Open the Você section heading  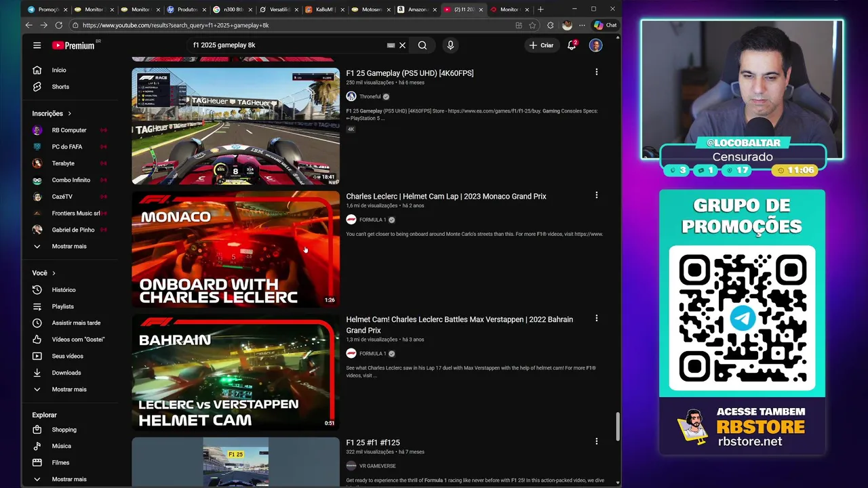click(43, 273)
